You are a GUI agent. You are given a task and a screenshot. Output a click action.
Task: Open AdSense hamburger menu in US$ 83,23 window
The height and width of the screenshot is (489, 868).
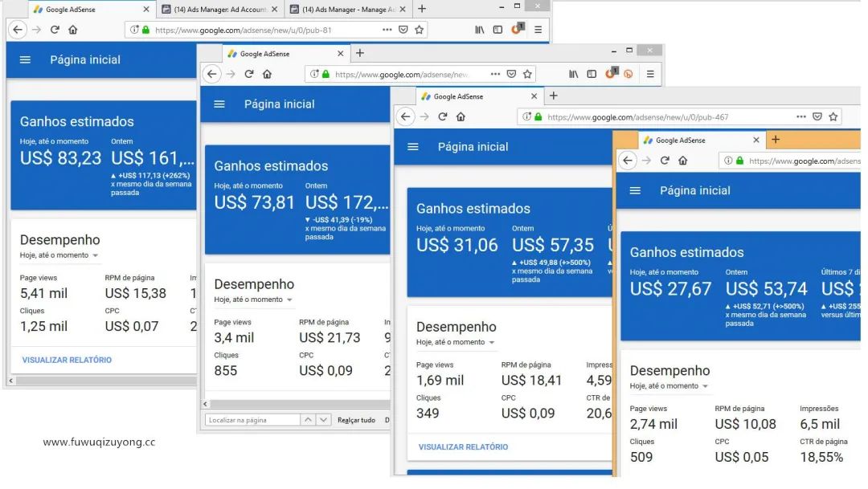point(26,59)
